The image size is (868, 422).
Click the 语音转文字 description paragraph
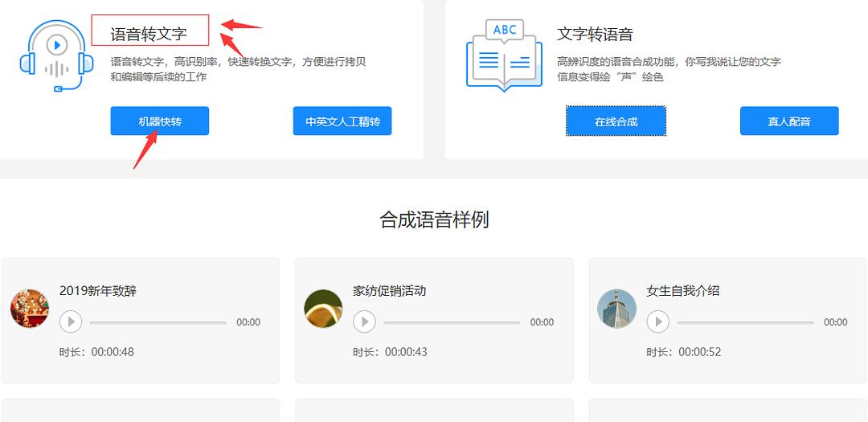point(238,69)
